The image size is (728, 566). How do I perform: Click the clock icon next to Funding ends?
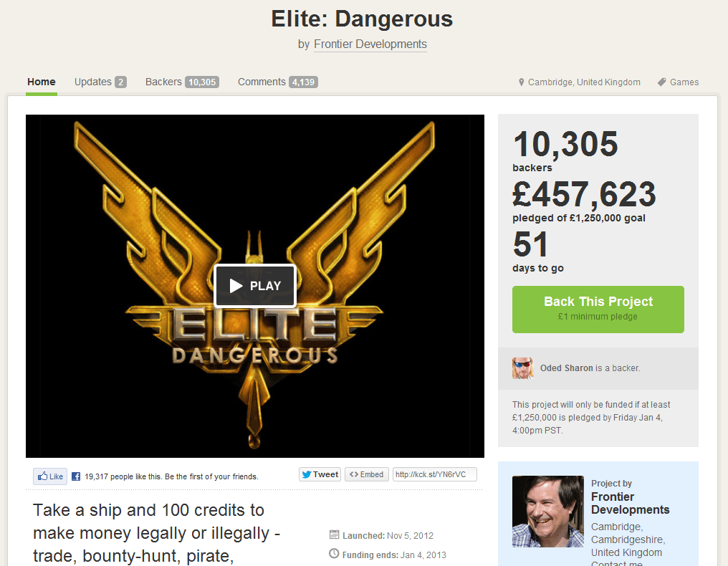(334, 554)
